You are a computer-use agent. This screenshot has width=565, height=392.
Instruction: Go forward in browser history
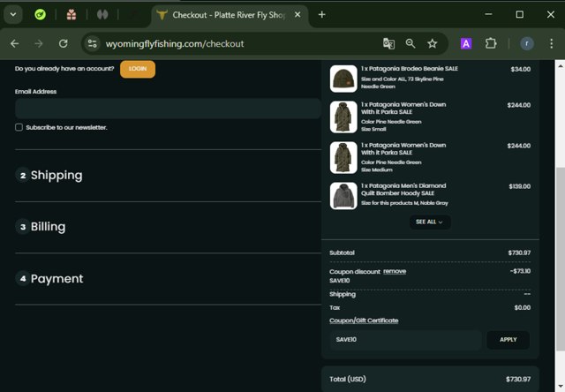tap(39, 44)
